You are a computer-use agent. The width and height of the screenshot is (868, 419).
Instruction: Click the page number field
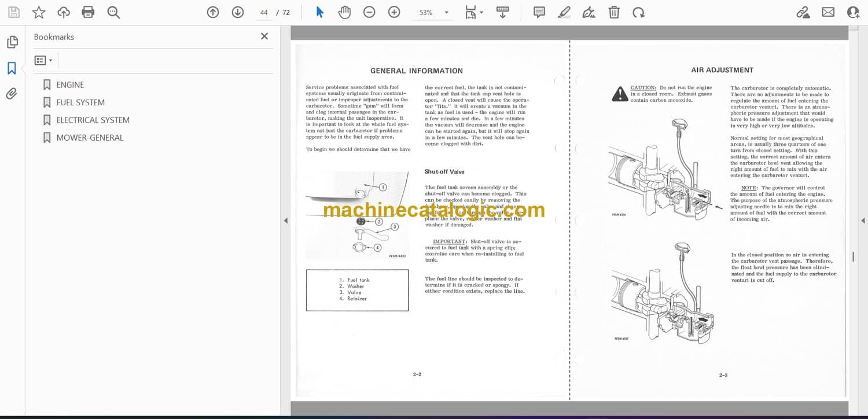tap(264, 12)
